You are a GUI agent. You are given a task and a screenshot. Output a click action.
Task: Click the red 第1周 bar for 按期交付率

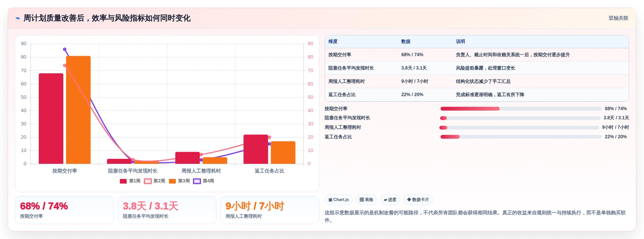51,119
